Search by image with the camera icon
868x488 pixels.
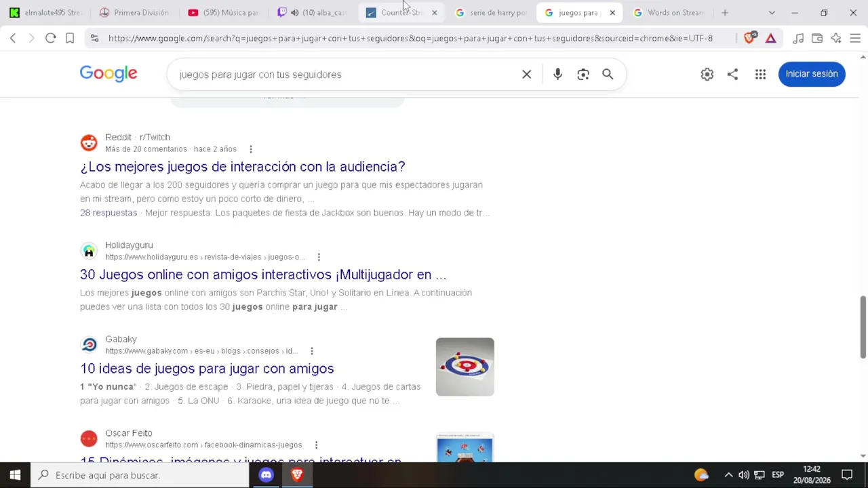pos(583,75)
